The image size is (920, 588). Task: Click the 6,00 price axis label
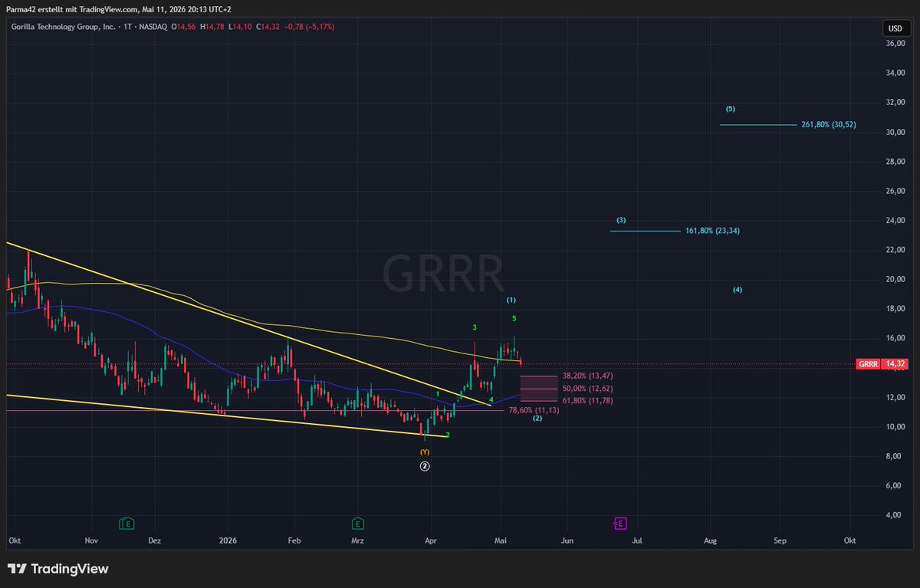(x=895, y=486)
